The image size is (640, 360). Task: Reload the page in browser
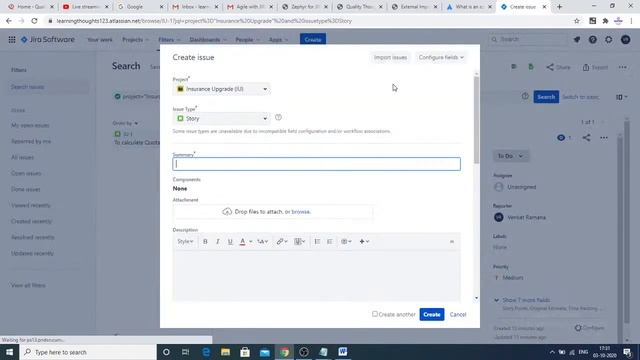click(x=34, y=21)
